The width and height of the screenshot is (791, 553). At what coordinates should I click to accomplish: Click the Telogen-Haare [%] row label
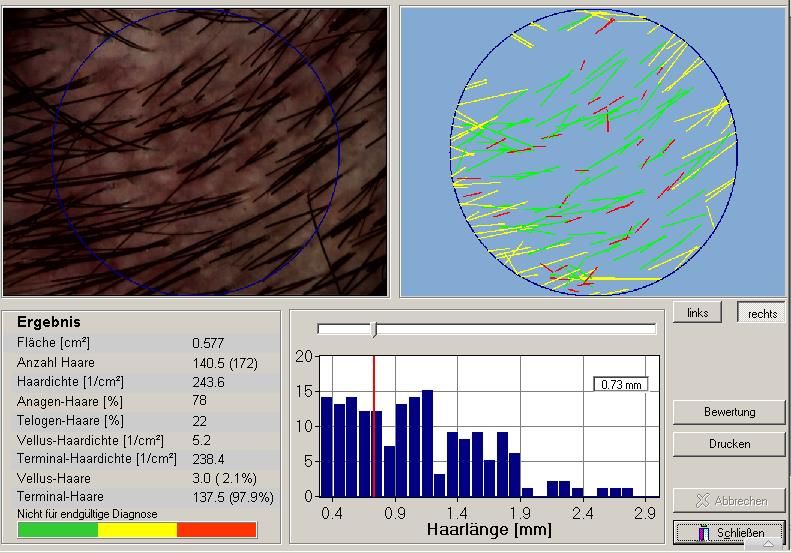coord(70,421)
